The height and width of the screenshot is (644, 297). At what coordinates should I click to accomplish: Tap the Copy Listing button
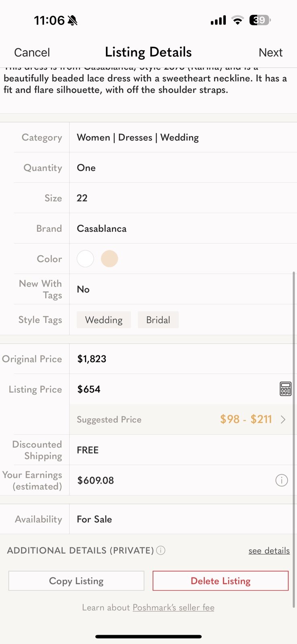click(x=76, y=581)
